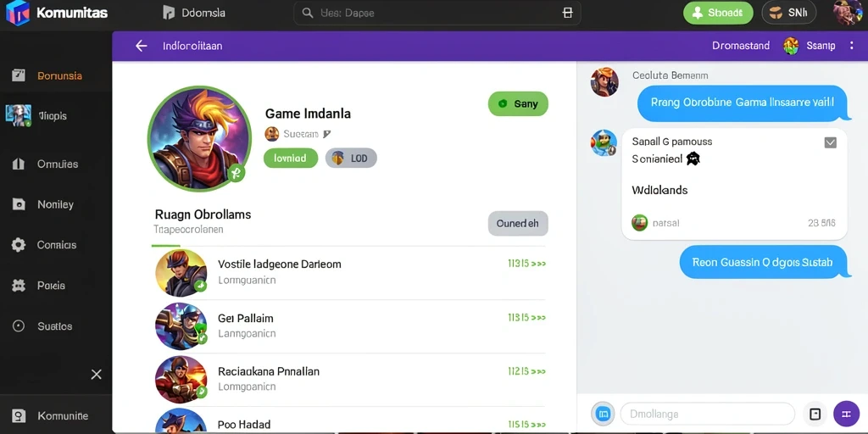The width and height of the screenshot is (868, 434).
Task: Click avatar of Gei Pallaim
Action: 181,326
